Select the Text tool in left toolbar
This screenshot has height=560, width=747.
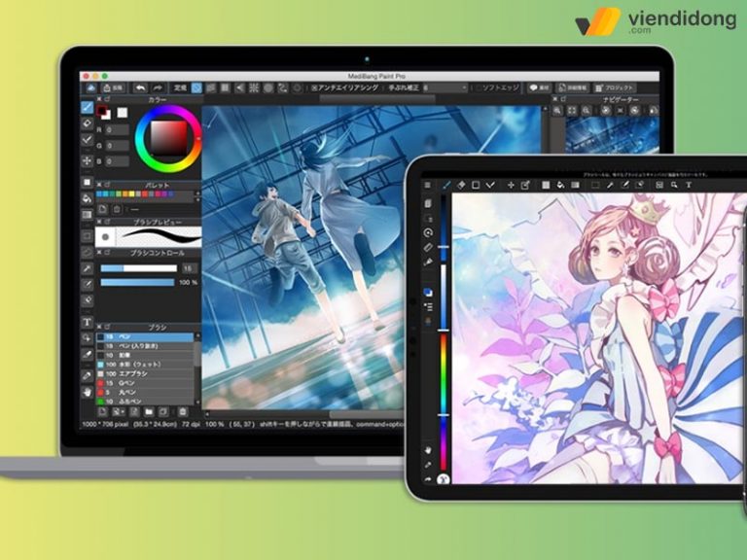(88, 322)
